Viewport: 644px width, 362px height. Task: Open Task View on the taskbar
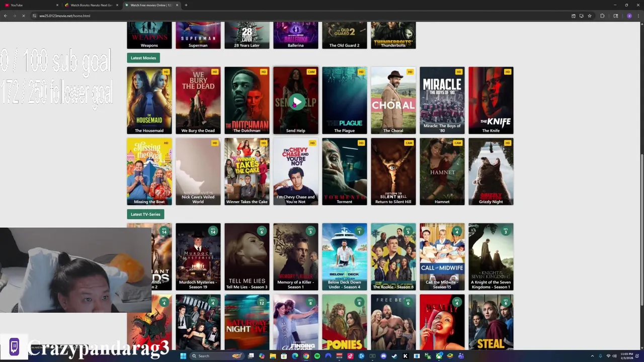[x=251, y=356]
